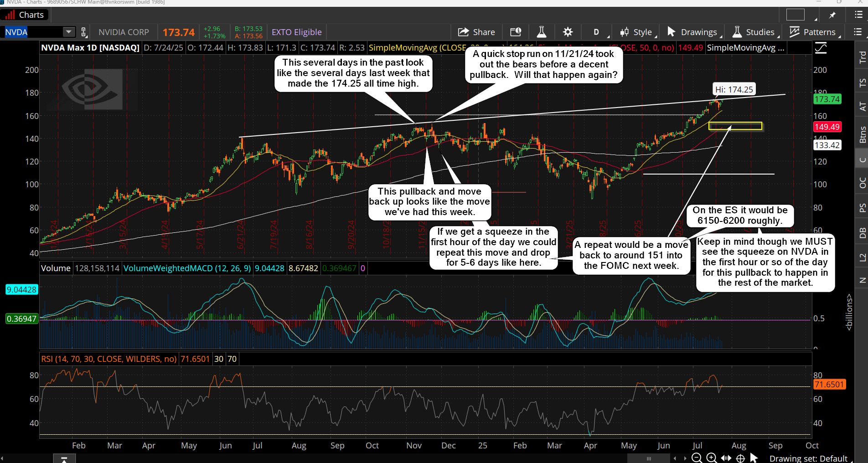The width and height of the screenshot is (868, 463).
Task: Click the 133.42 white price bubble
Action: point(827,145)
